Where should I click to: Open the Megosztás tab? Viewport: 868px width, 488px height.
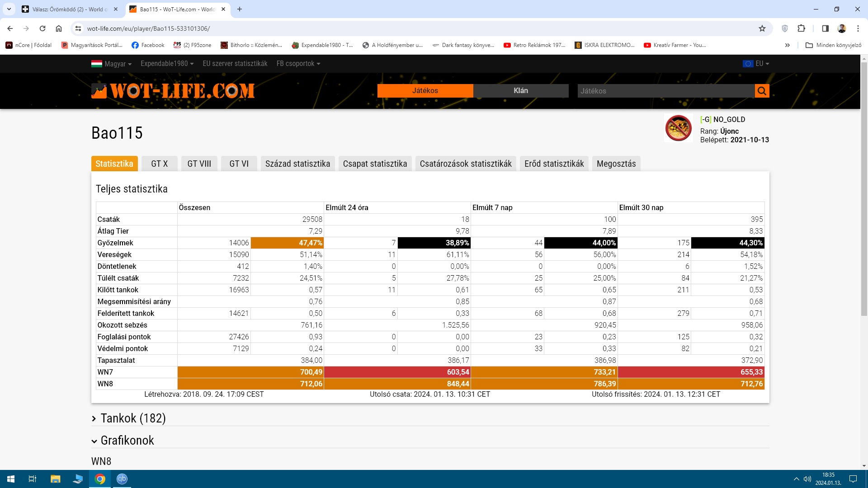(616, 164)
